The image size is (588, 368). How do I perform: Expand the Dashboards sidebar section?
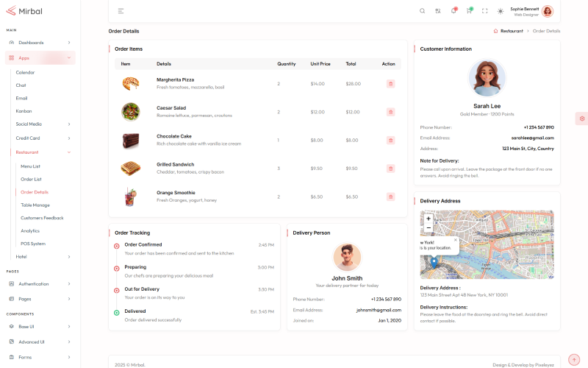pos(40,43)
